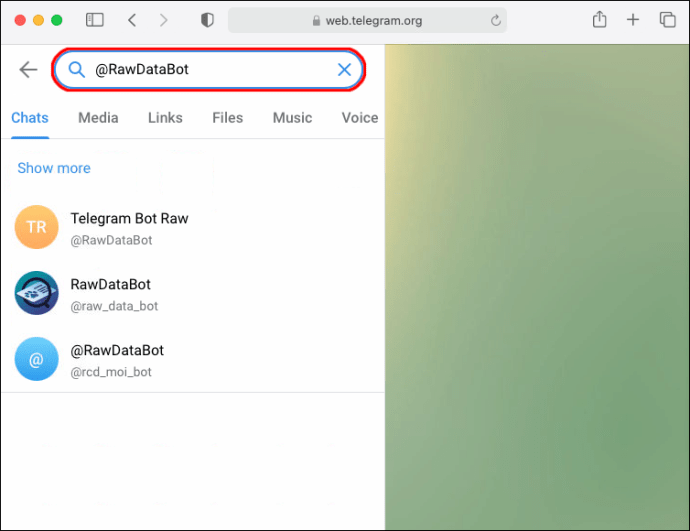Select the Files tab
The image size is (690, 531).
[228, 118]
